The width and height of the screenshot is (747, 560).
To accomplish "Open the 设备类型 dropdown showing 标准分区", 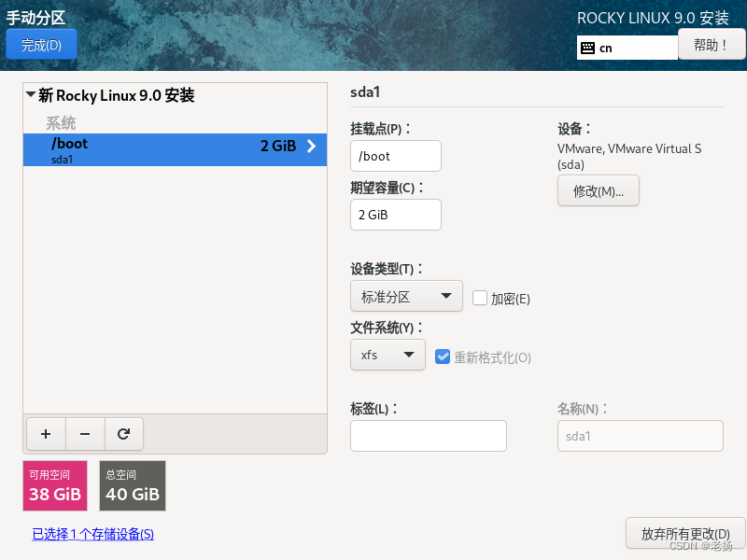I will tap(406, 296).
